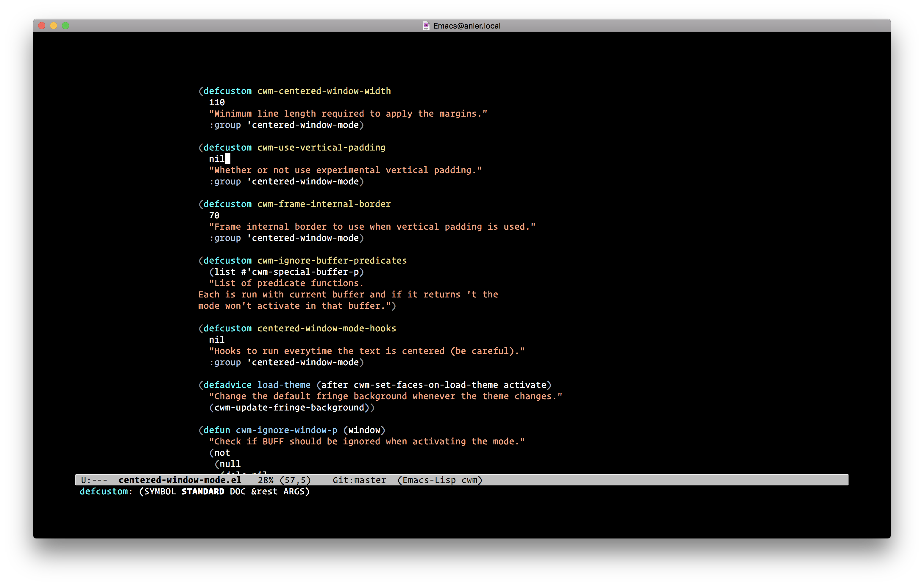Click the 28% position indicator in mode line
Screen dimensions: 924x586
tap(266, 480)
